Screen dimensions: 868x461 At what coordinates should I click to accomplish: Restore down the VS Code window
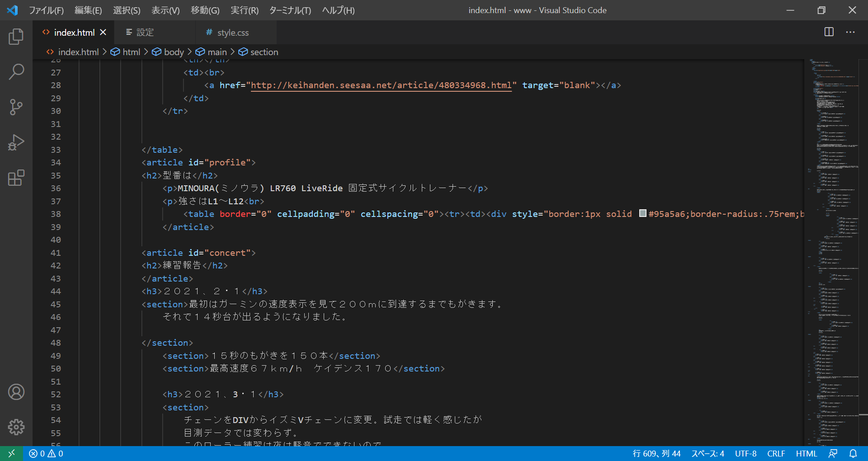click(821, 10)
